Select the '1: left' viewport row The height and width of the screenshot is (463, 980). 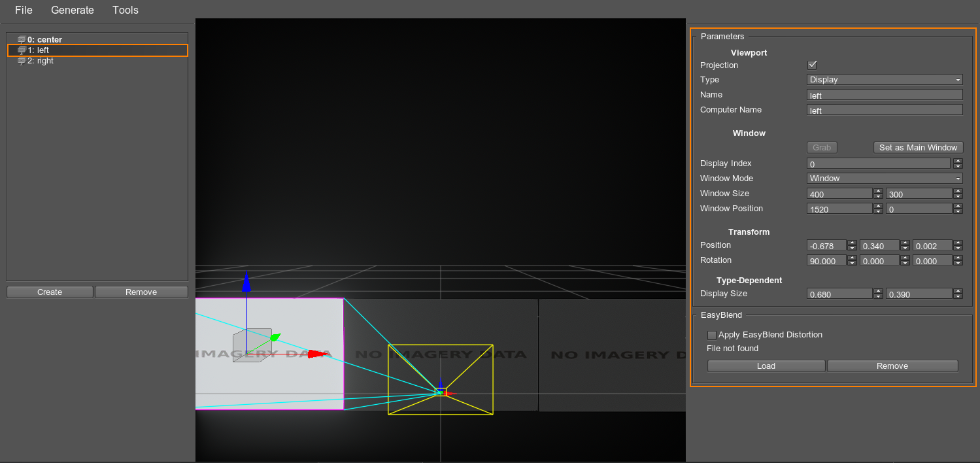pos(97,50)
